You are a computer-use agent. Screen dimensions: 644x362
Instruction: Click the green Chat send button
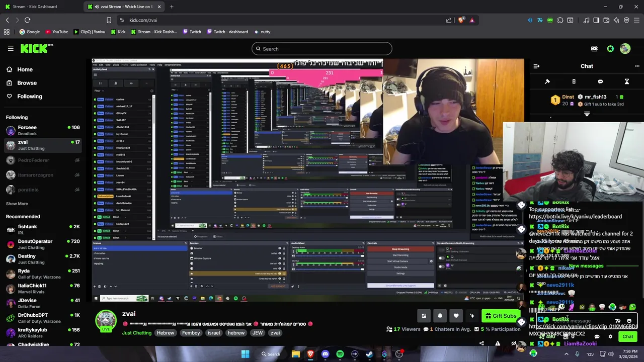628,337
